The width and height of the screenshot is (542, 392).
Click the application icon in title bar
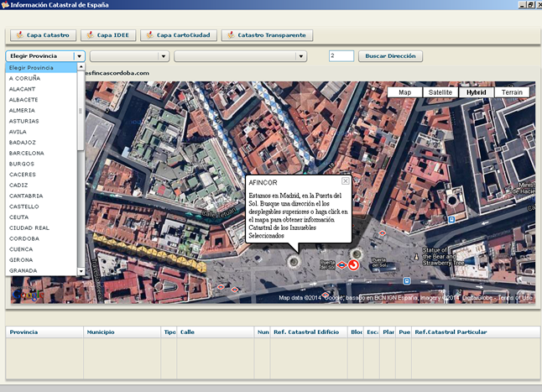(5, 4)
